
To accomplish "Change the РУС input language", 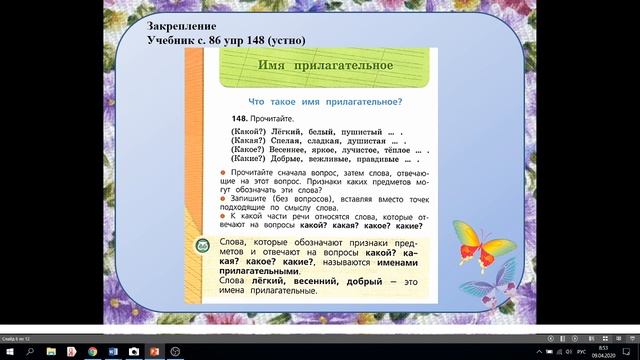I will pos(582,352).
